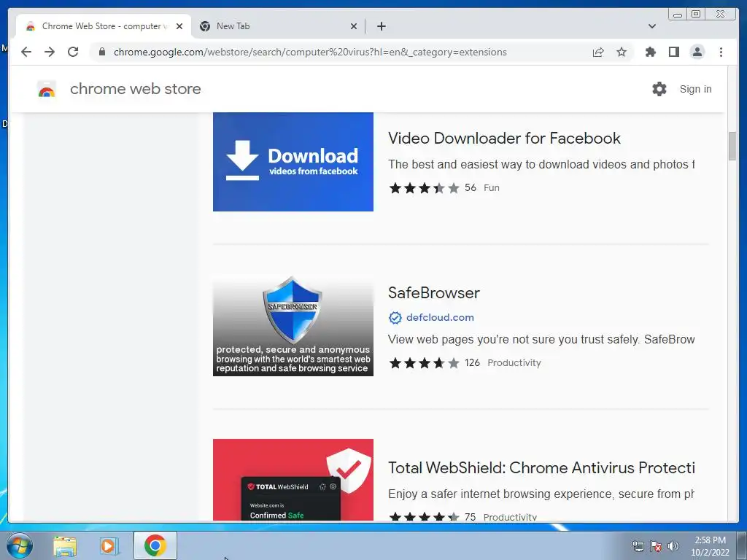Open Chrome Web Store settings gear
747x560 pixels.
[659, 89]
